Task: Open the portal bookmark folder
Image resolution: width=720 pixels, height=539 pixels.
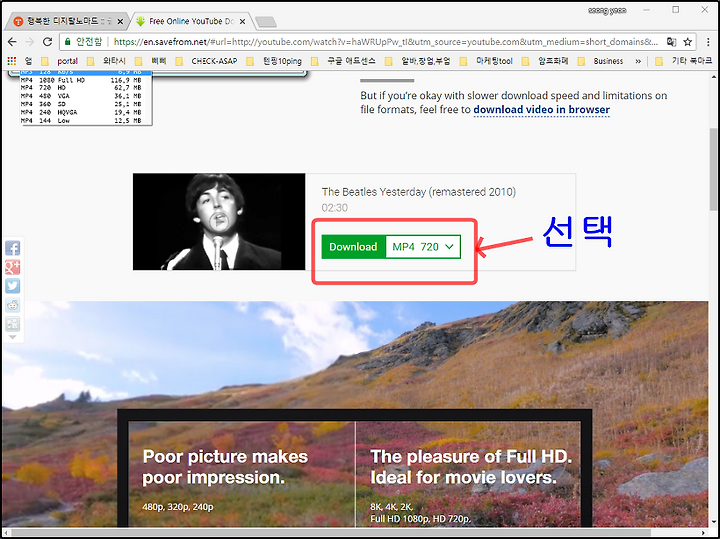Action: (x=60, y=61)
